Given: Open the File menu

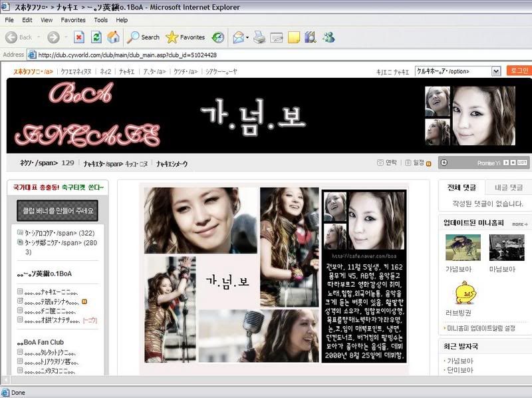Looking at the screenshot, I should tap(9, 20).
